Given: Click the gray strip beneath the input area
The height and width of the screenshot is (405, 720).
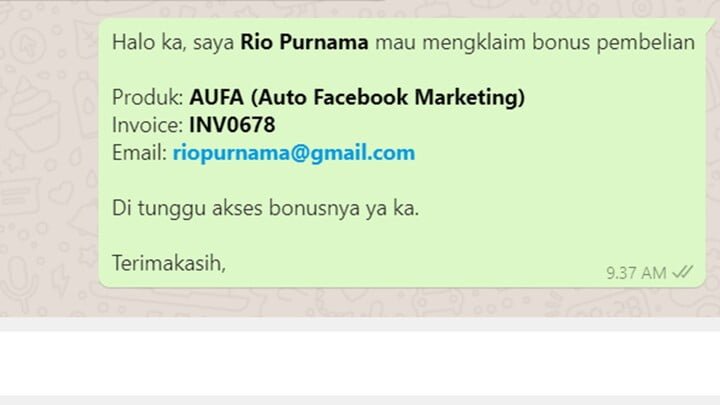Looking at the screenshot, I should point(360,400).
